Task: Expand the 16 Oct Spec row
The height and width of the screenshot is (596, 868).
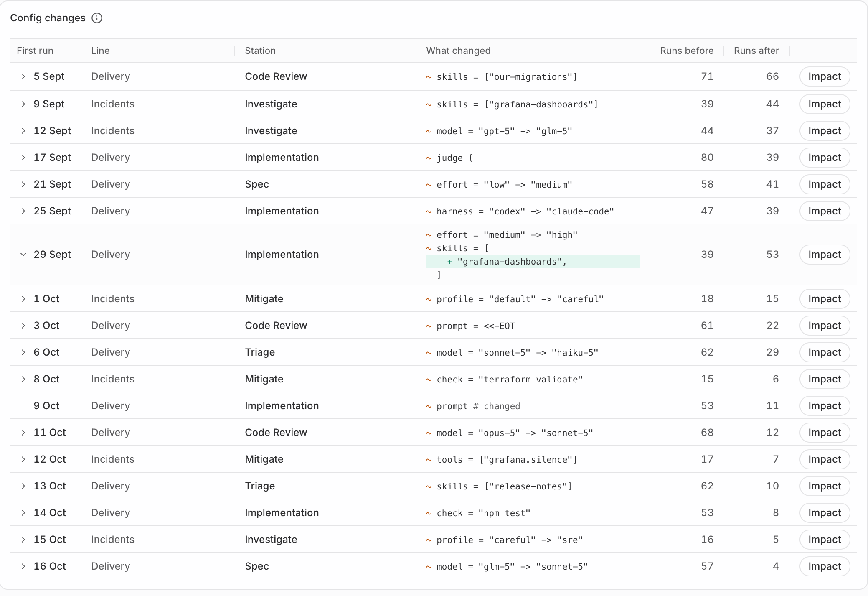Action: 23,566
